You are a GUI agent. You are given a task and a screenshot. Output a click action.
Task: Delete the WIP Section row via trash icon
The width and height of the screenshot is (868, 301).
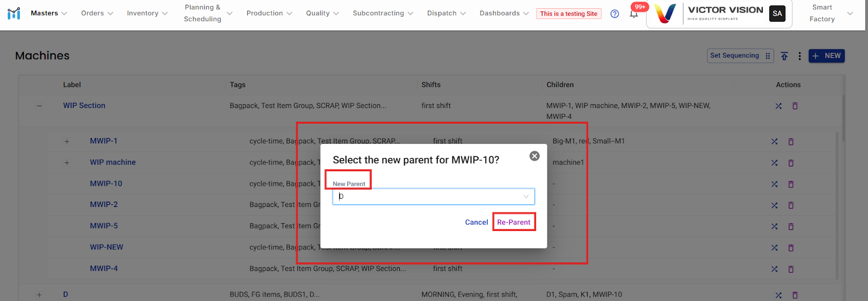coord(795,106)
